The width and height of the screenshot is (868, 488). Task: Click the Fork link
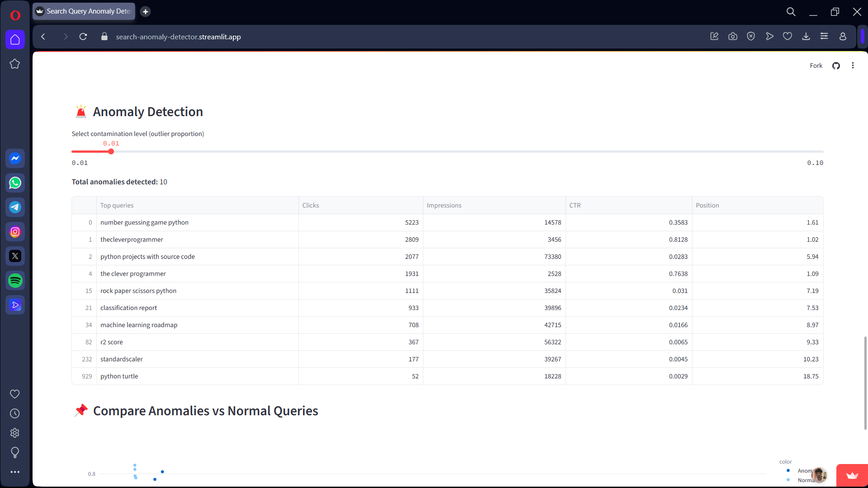click(816, 66)
